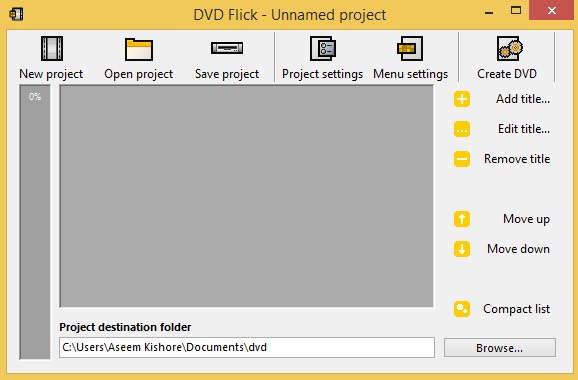Click the Add title... text label
578x380 pixels.
click(x=523, y=99)
